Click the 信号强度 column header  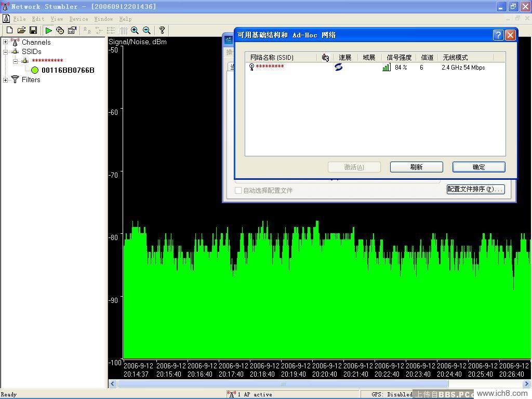[x=398, y=57]
